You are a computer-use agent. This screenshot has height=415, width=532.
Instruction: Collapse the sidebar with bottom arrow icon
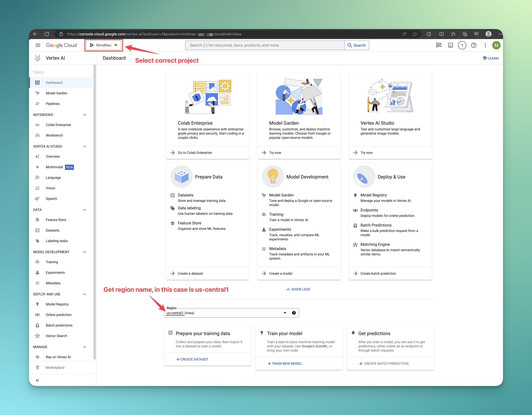click(x=37, y=380)
